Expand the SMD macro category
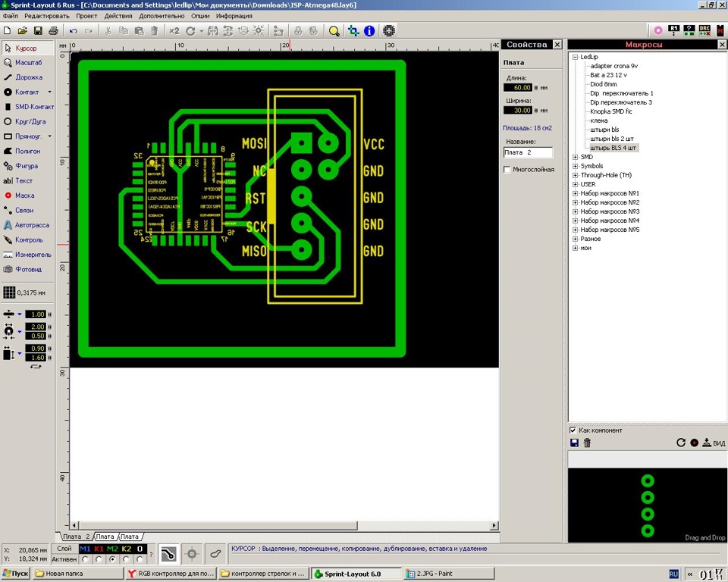Screen dimensions: 728x582 tap(575, 157)
